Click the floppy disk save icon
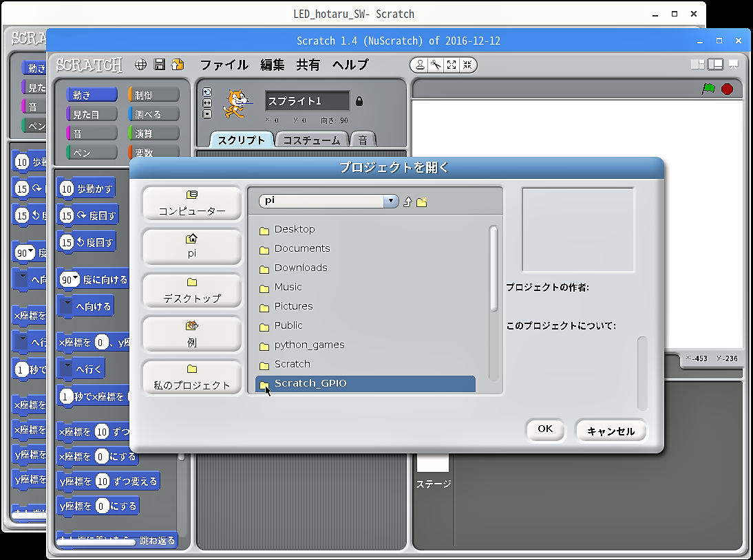Image resolution: width=753 pixels, height=560 pixels. point(160,65)
